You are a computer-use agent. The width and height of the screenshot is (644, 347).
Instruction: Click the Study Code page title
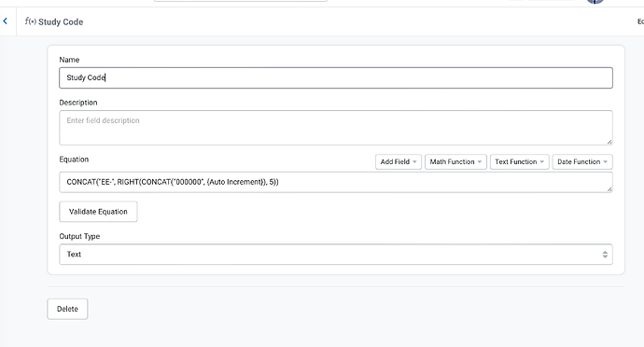pyautogui.click(x=61, y=21)
